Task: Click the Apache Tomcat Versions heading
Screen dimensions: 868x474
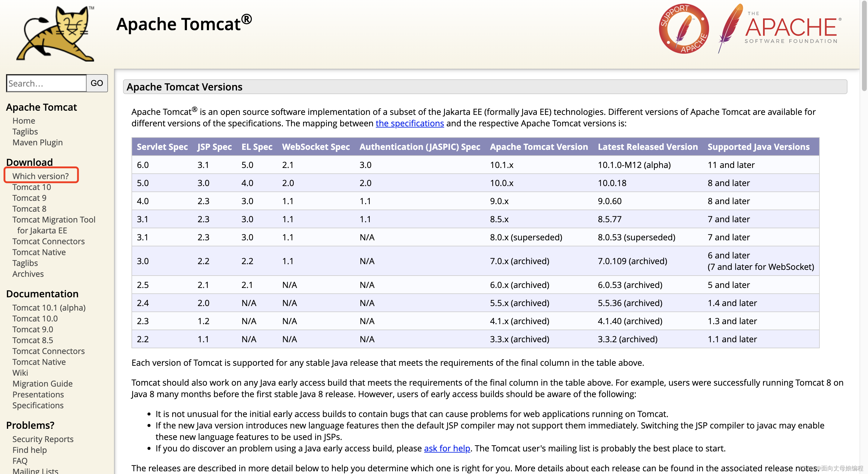Action: (x=184, y=87)
